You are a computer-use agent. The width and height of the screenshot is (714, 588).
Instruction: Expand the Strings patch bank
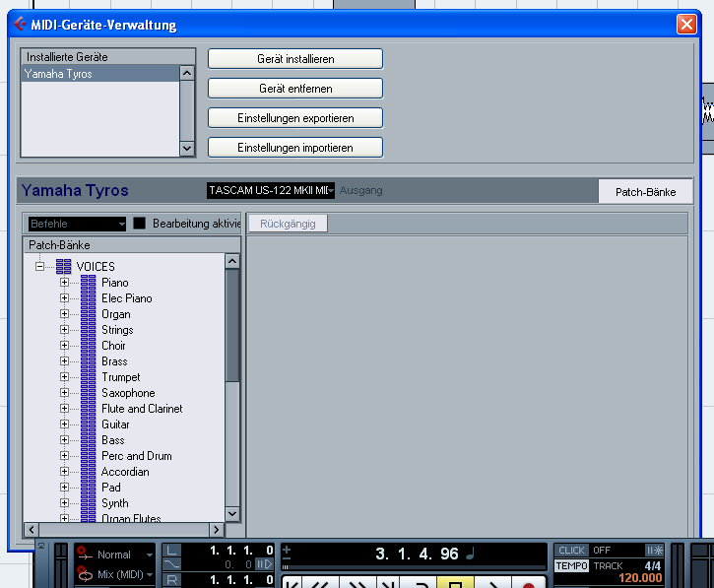click(64, 330)
